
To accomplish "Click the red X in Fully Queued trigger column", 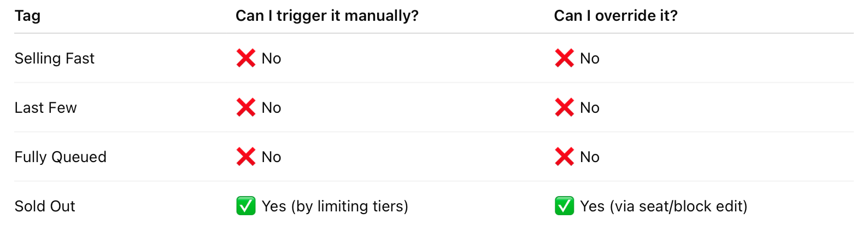I will [245, 157].
